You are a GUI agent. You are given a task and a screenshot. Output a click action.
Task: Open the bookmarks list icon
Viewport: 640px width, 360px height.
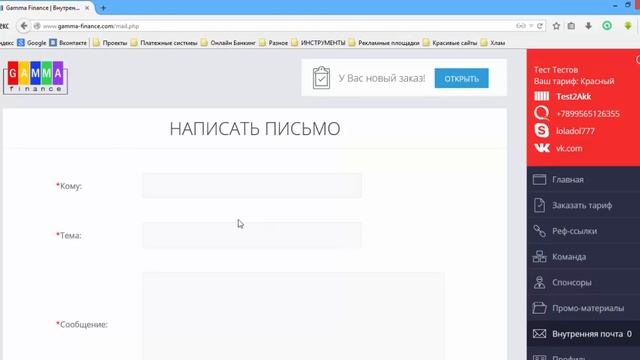571,26
